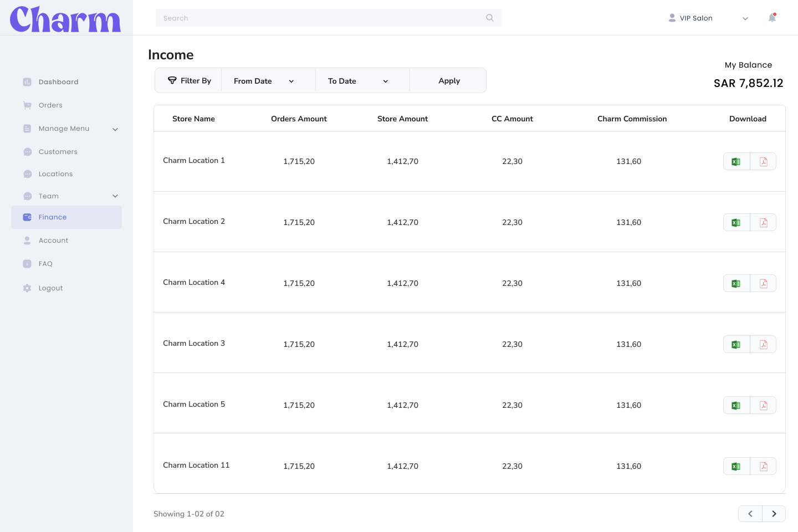798x532 pixels.
Task: Open Orders page
Action: (x=50, y=105)
